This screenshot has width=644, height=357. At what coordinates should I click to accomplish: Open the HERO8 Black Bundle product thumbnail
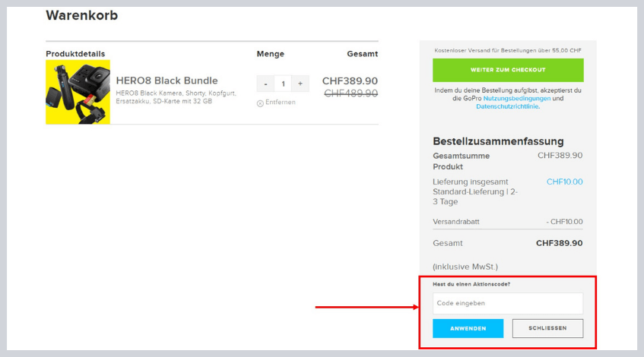point(78,92)
